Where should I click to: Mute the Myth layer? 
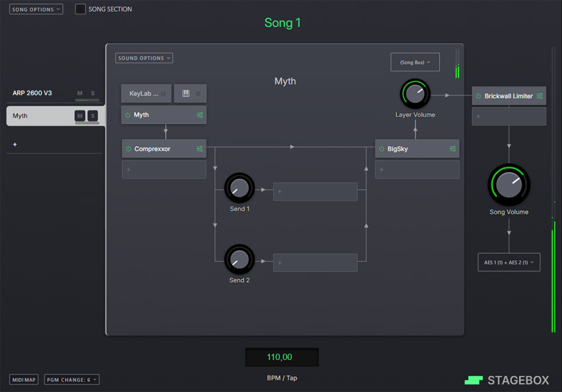[x=80, y=116]
